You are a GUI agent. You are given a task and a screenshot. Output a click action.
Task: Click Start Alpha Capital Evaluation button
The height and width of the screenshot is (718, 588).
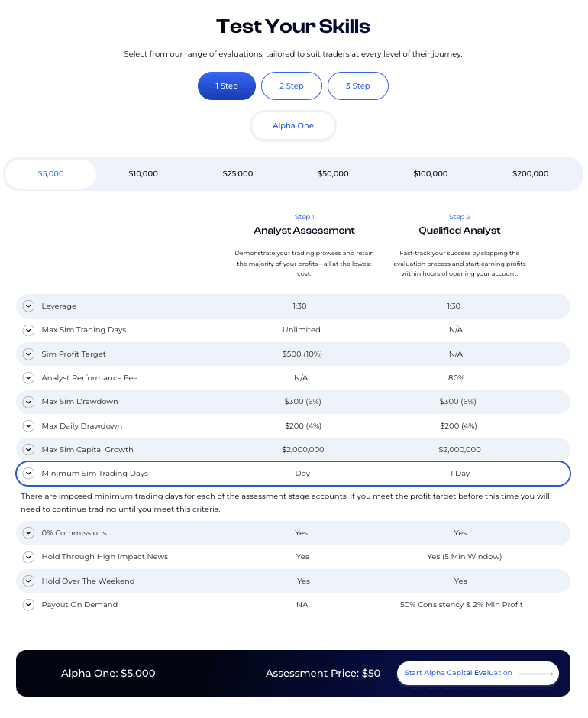pos(477,673)
